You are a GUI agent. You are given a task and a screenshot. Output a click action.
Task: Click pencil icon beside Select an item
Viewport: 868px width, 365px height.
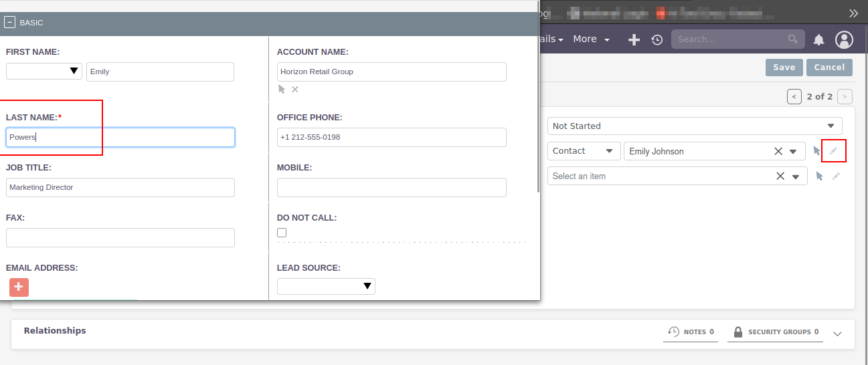click(x=836, y=176)
